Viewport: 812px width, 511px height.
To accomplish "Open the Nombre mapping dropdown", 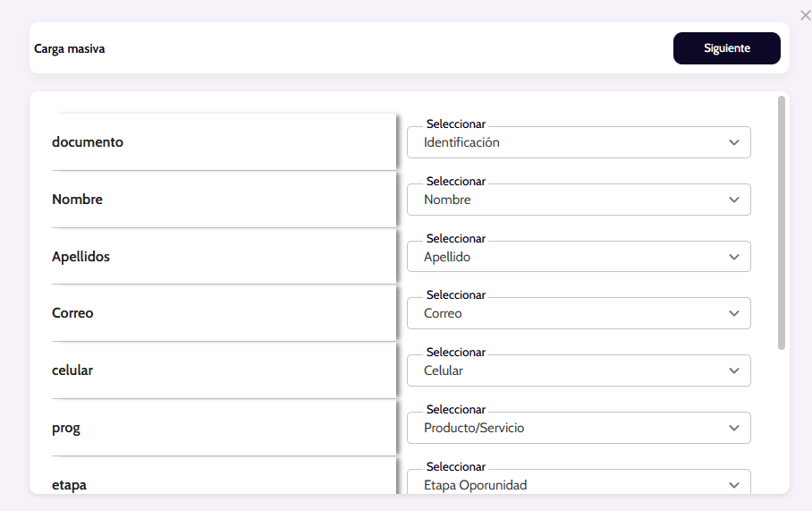I will click(x=578, y=200).
